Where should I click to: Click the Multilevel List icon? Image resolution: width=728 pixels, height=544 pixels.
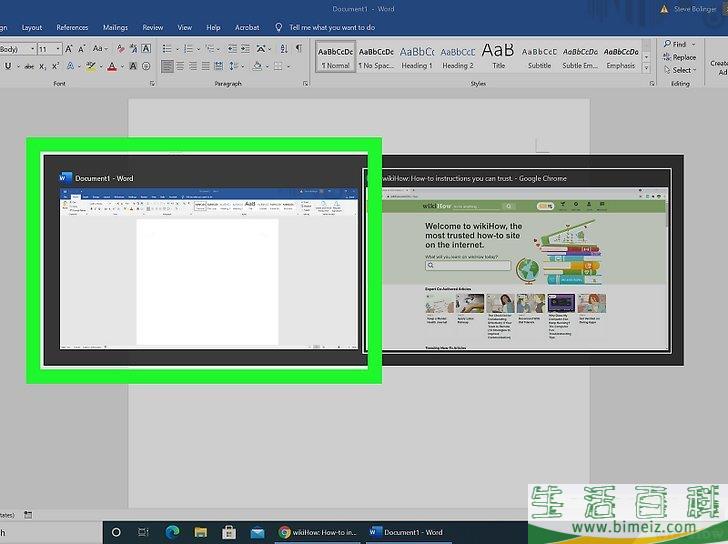210,49
